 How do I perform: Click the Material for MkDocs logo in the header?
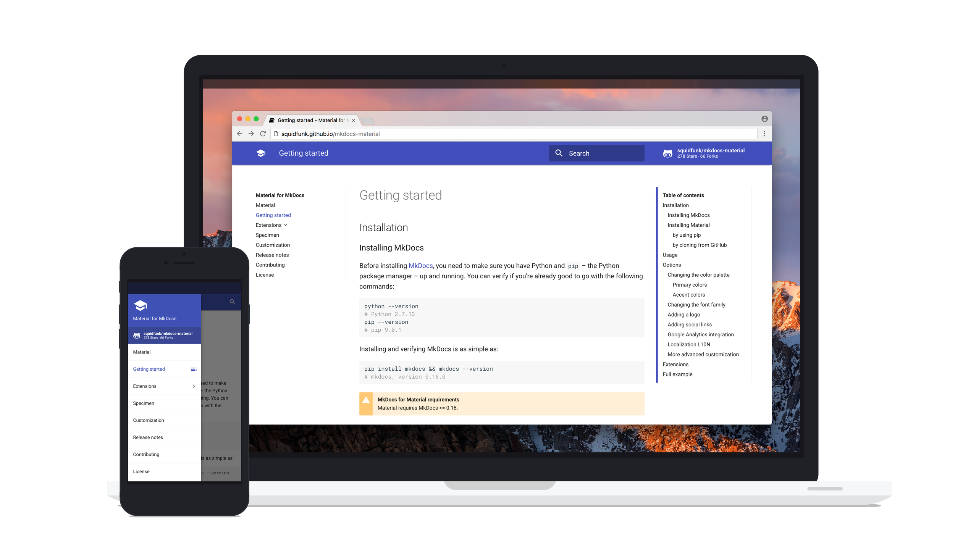pyautogui.click(x=260, y=153)
